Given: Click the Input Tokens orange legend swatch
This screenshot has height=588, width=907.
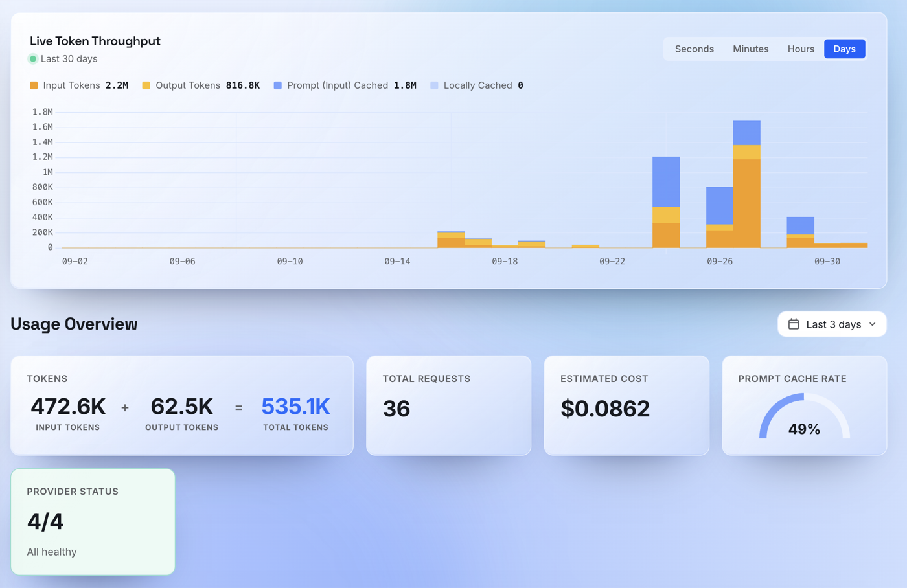Looking at the screenshot, I should click(x=34, y=85).
